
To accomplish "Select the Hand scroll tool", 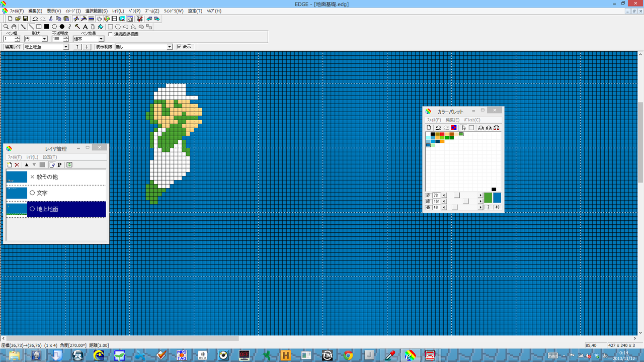I will [x=14, y=27].
